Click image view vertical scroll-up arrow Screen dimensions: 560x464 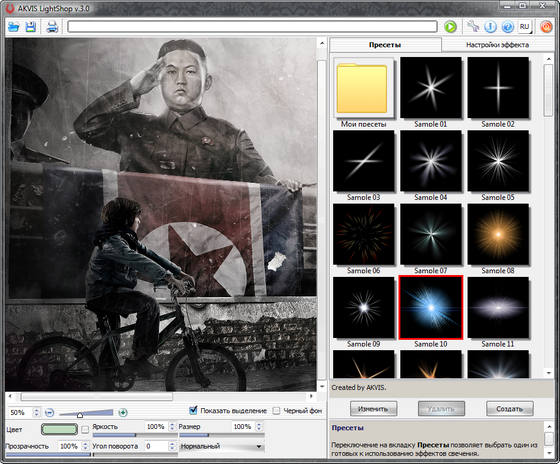coord(322,44)
